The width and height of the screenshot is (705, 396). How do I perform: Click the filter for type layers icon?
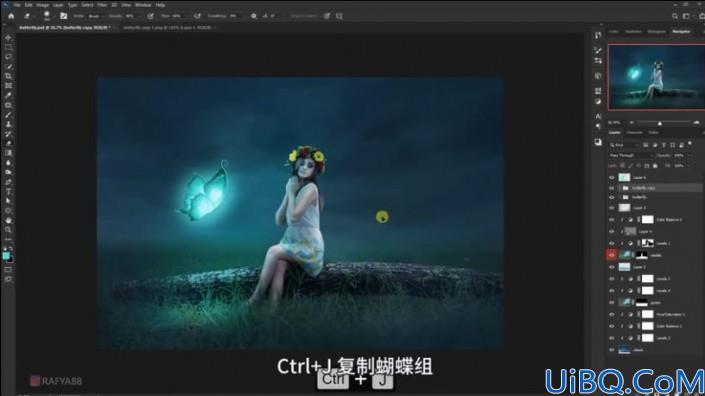click(664, 145)
